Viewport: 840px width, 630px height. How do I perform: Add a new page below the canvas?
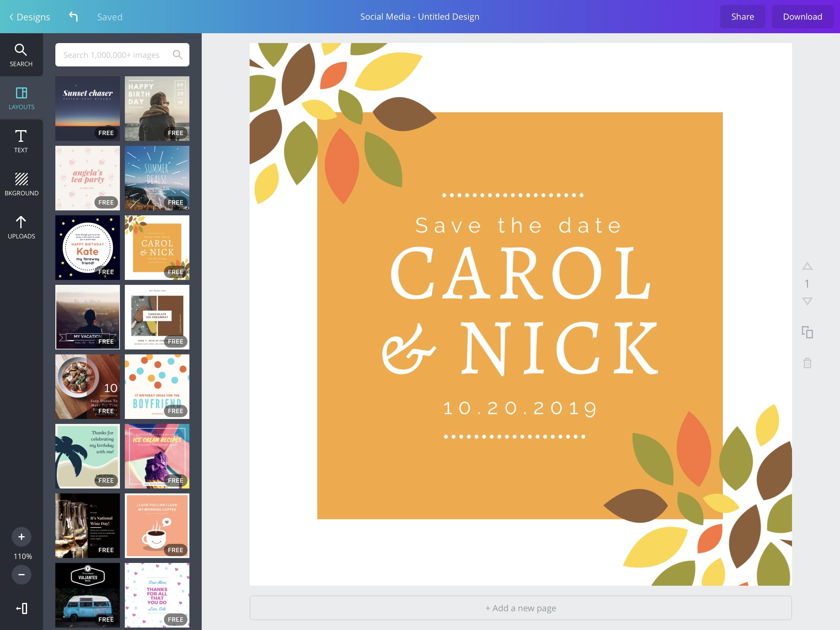pyautogui.click(x=520, y=608)
